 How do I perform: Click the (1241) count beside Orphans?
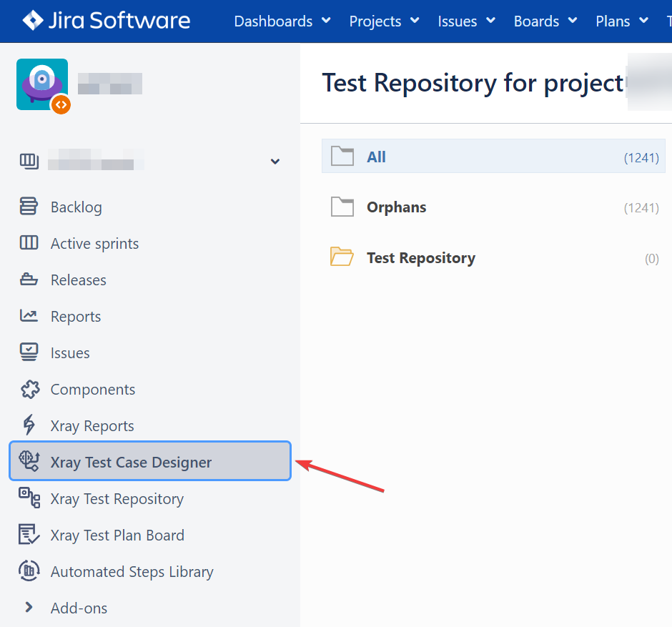(x=641, y=208)
